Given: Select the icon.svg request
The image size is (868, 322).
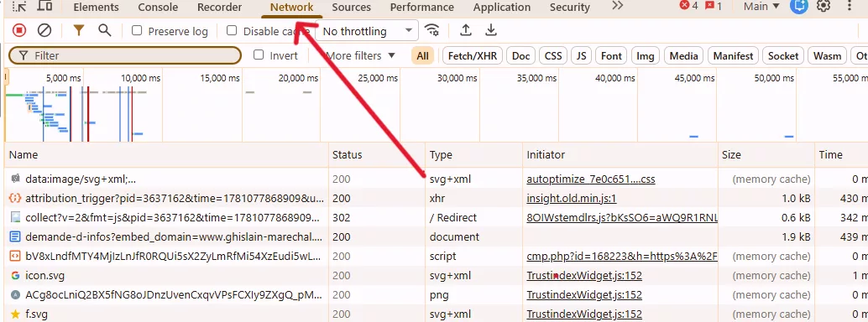Looking at the screenshot, I should [x=437, y=276].
